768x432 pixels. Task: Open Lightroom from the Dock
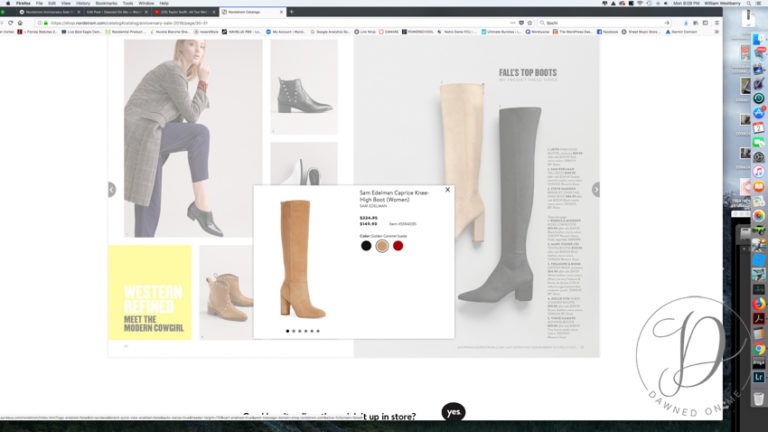759,377
